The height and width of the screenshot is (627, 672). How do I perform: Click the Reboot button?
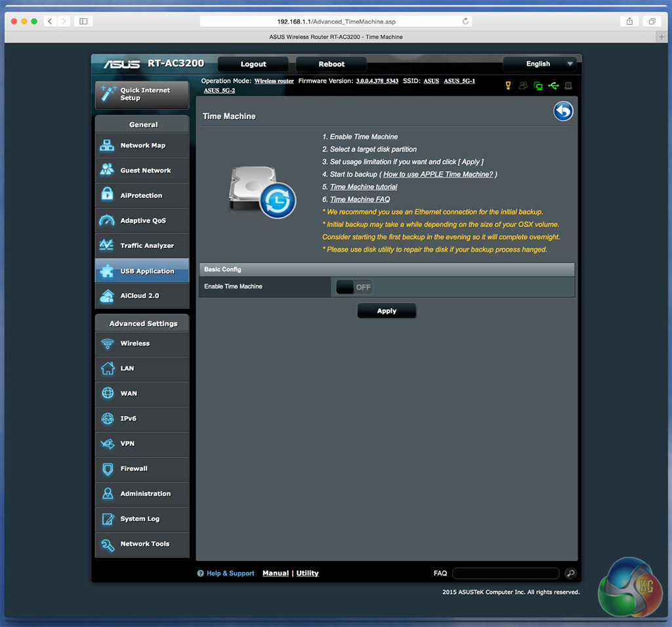[x=331, y=64]
